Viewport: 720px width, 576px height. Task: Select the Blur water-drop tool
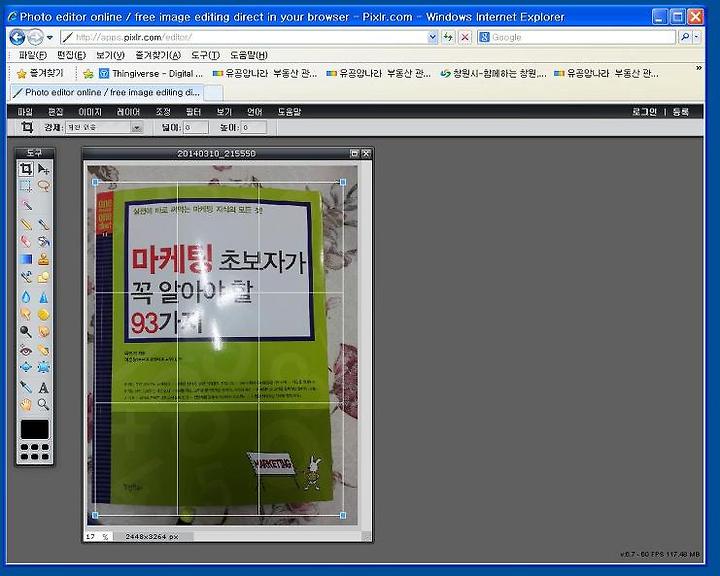[x=26, y=297]
